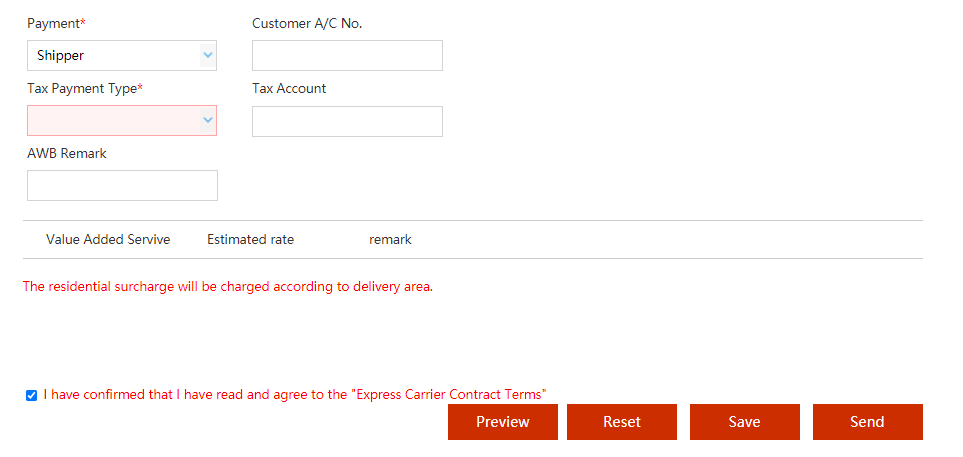Open the Payment dropdown showing Shipper

(x=122, y=56)
